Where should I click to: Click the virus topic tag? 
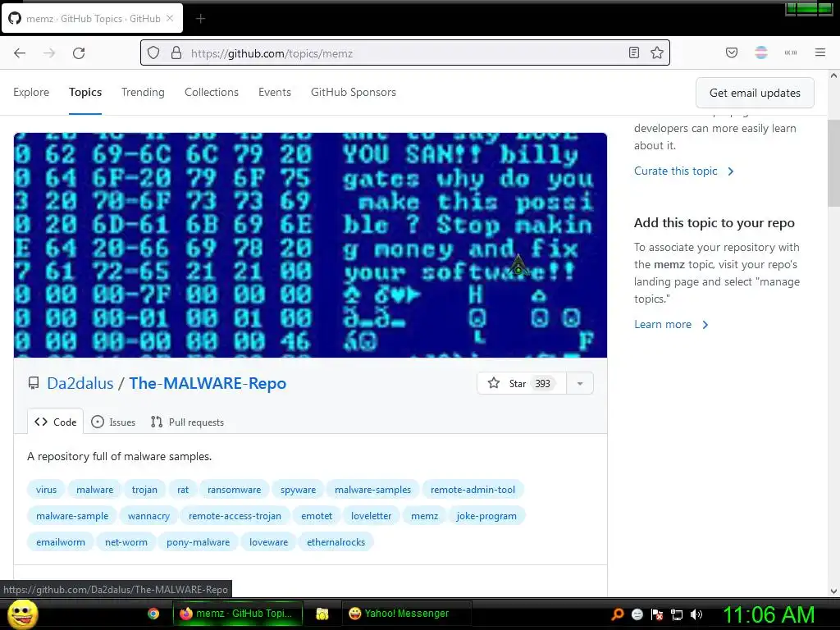[x=46, y=490]
